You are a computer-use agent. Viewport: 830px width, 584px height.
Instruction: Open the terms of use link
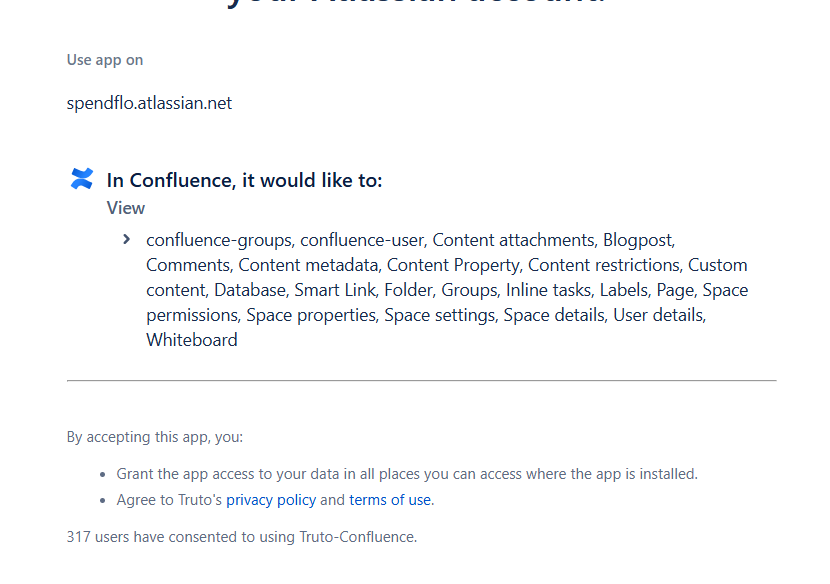(x=390, y=500)
